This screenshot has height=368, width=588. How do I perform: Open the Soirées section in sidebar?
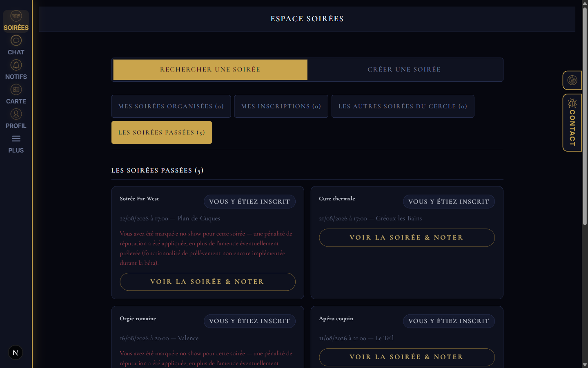pos(16,21)
